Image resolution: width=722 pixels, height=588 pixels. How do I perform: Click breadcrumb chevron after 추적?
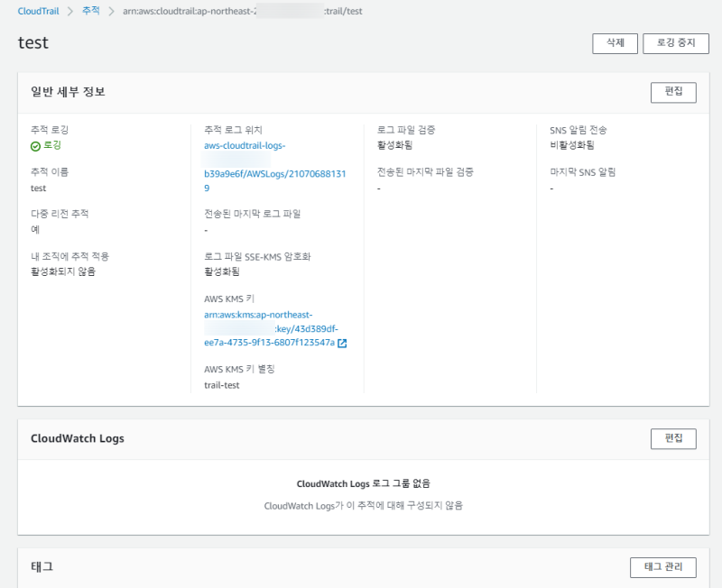[111, 11]
